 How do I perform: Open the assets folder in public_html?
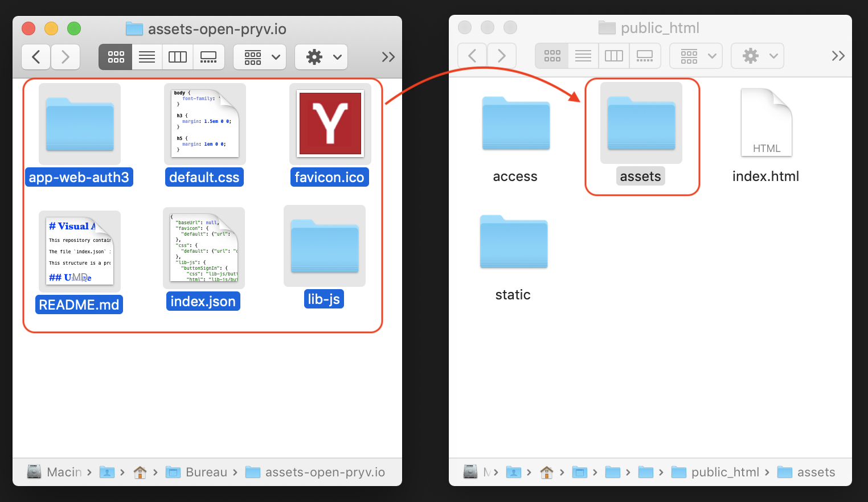point(641,124)
